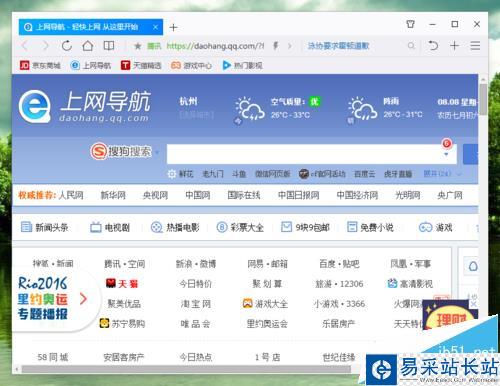Viewport: 500px width, 386px height.
Task: Click the blue search button
Action: coord(471,154)
